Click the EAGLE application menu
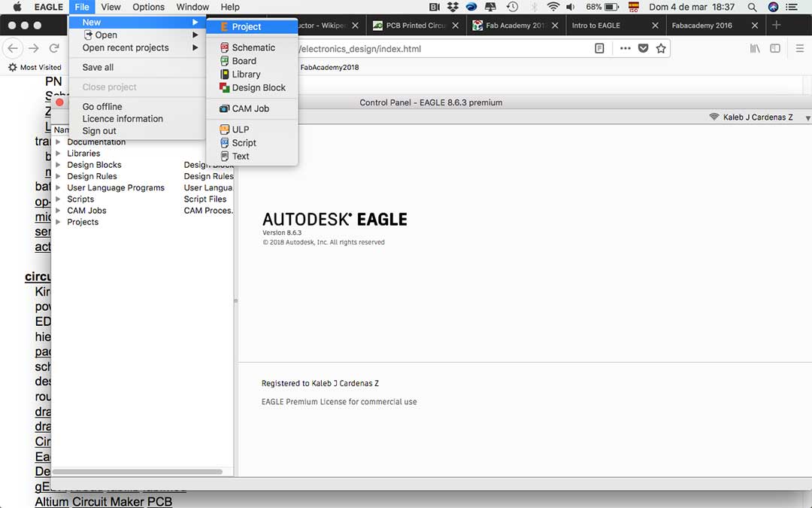 pos(48,7)
